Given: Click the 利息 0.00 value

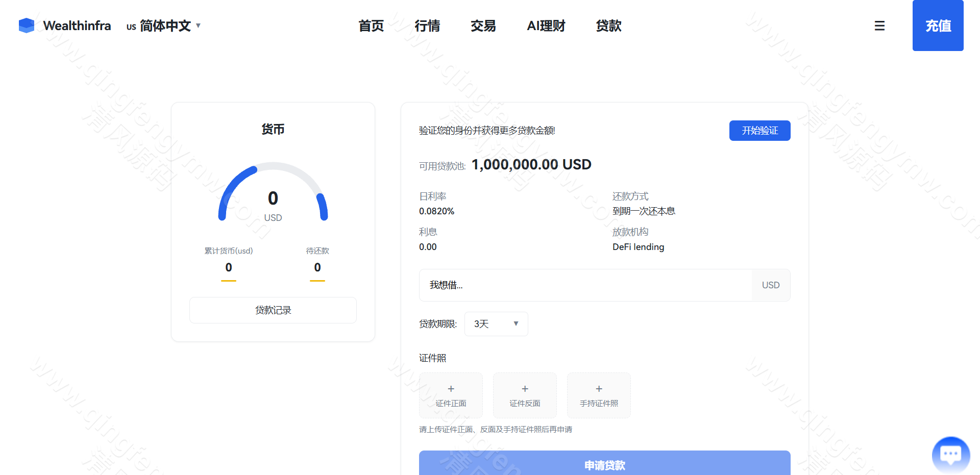Looking at the screenshot, I should coord(428,247).
